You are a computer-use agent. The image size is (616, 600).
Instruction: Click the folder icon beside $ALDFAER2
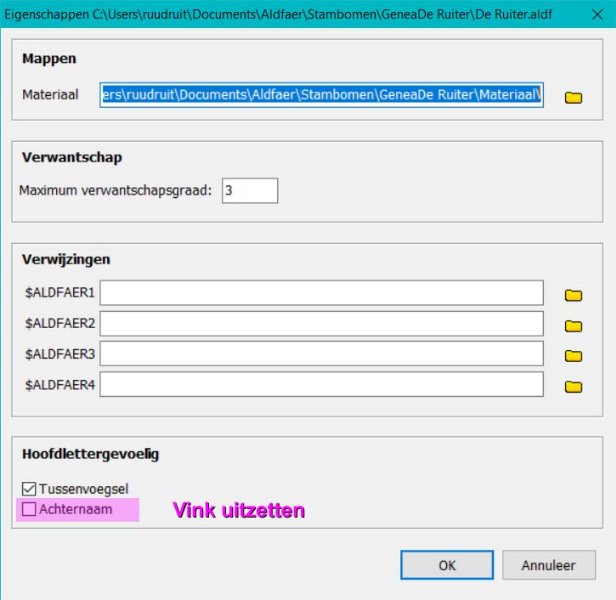573,325
